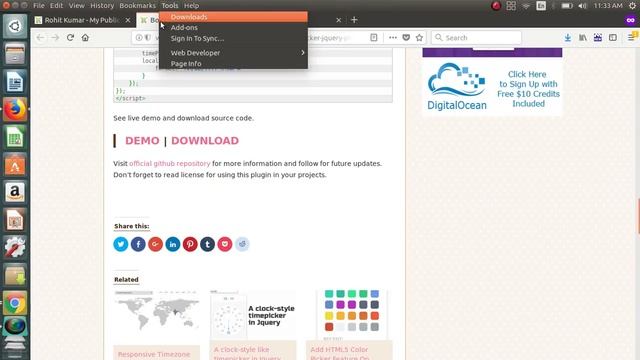640x360 pixels.
Task: Click the DigitalOcean sign up ad
Action: tap(492, 88)
